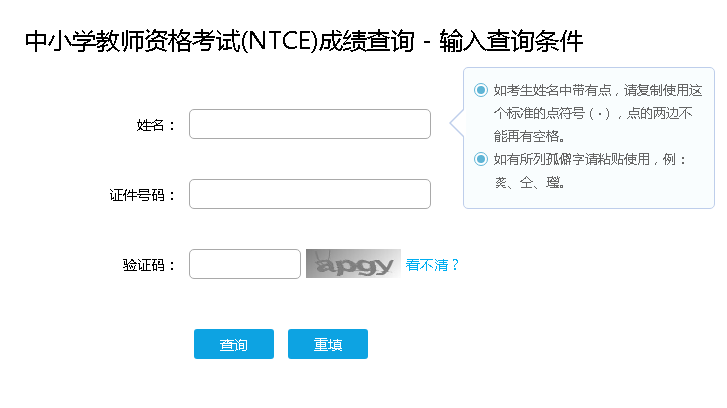The width and height of the screenshot is (727, 408).
Task: Click the 能再有空格 line in tip
Action: pos(529,136)
